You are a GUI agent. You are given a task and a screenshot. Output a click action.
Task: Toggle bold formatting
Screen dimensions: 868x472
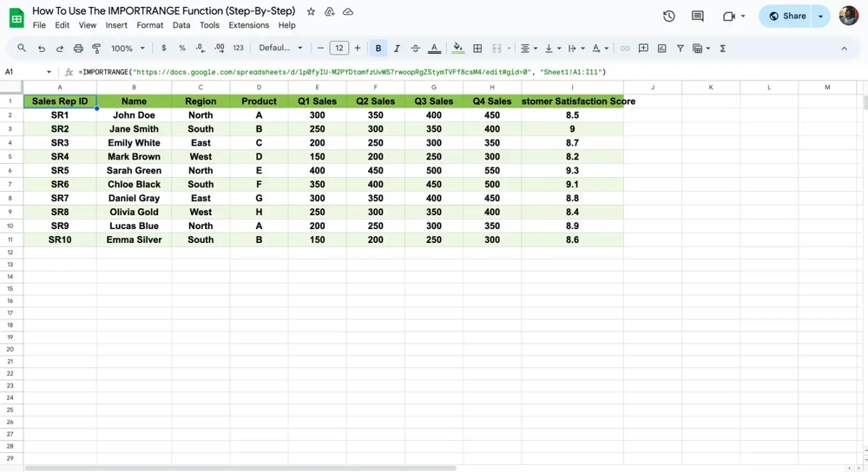click(x=378, y=49)
